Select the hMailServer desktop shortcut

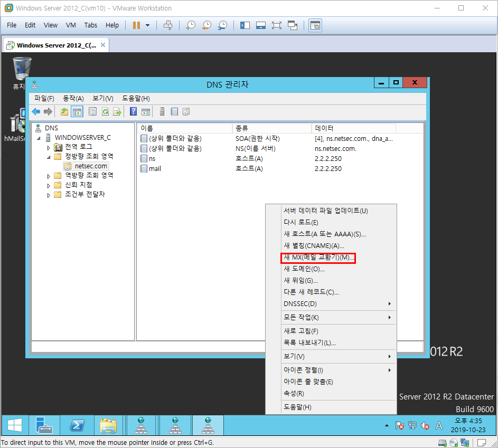(x=15, y=126)
